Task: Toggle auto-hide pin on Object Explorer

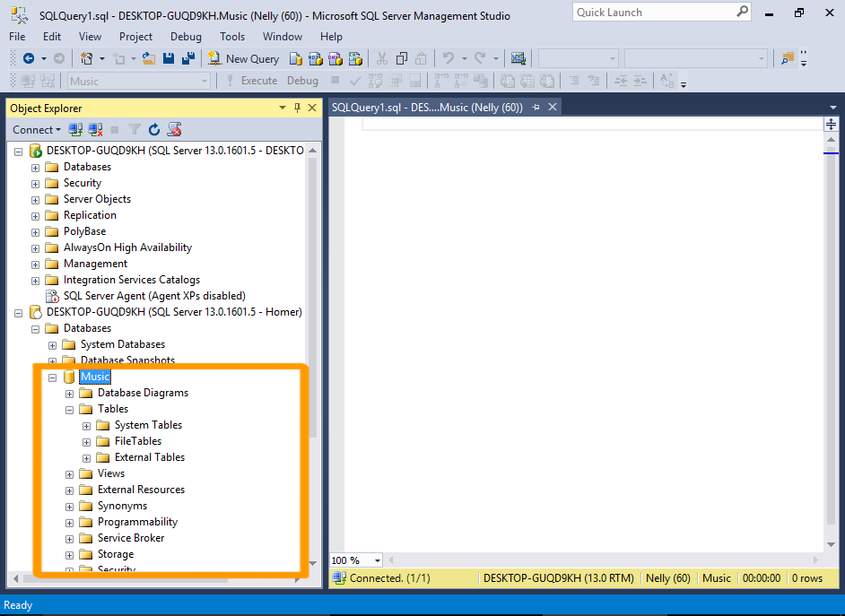Action: tap(297, 108)
